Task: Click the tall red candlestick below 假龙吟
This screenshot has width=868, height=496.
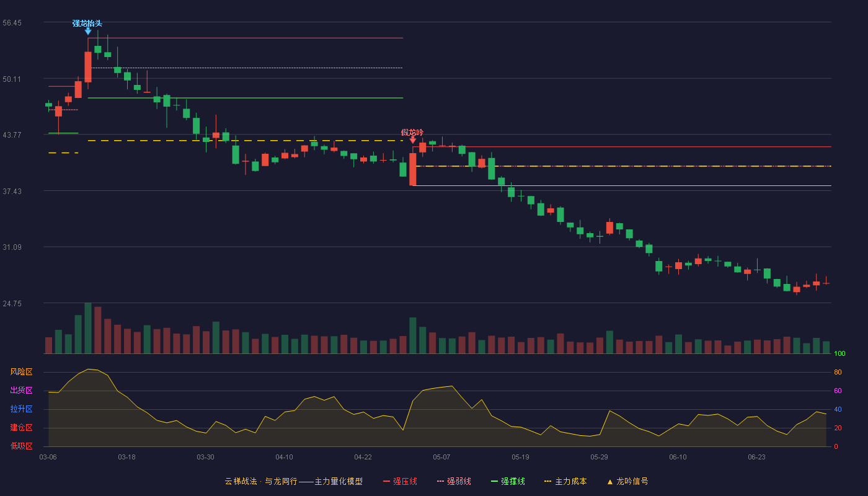Action: coord(413,169)
